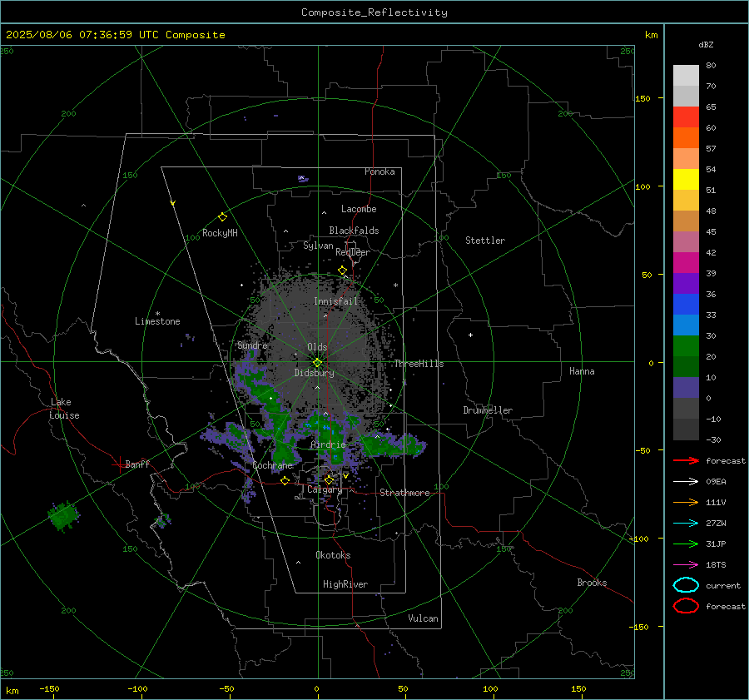749x700 pixels.
Task: Click the yellow diamond marker near RedDeer
Action: coord(342,270)
